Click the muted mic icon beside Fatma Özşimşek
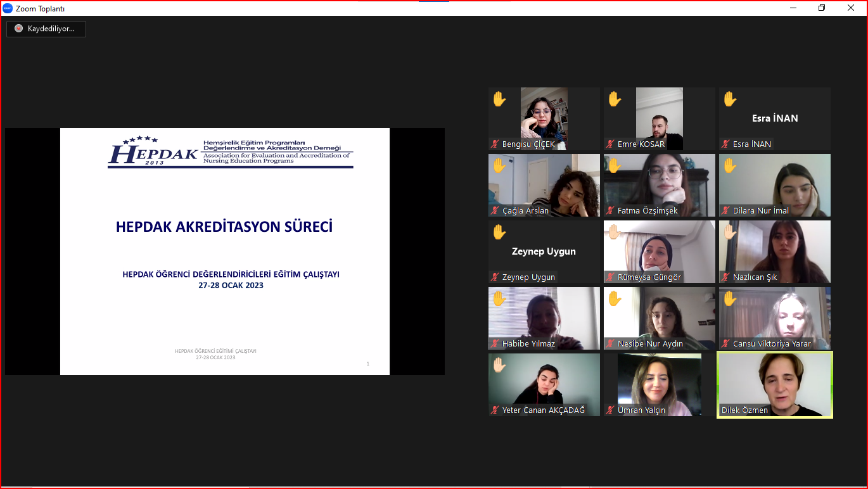The image size is (868, 489). pyautogui.click(x=610, y=211)
